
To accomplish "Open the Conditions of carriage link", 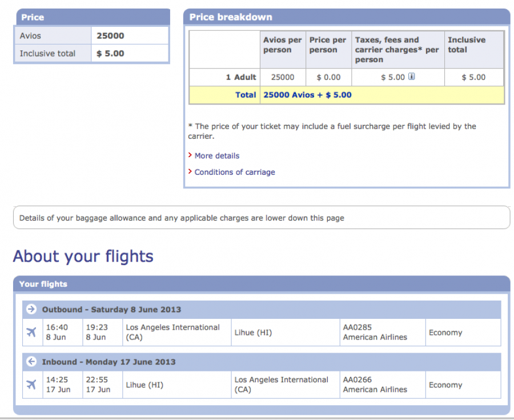I will pos(235,172).
